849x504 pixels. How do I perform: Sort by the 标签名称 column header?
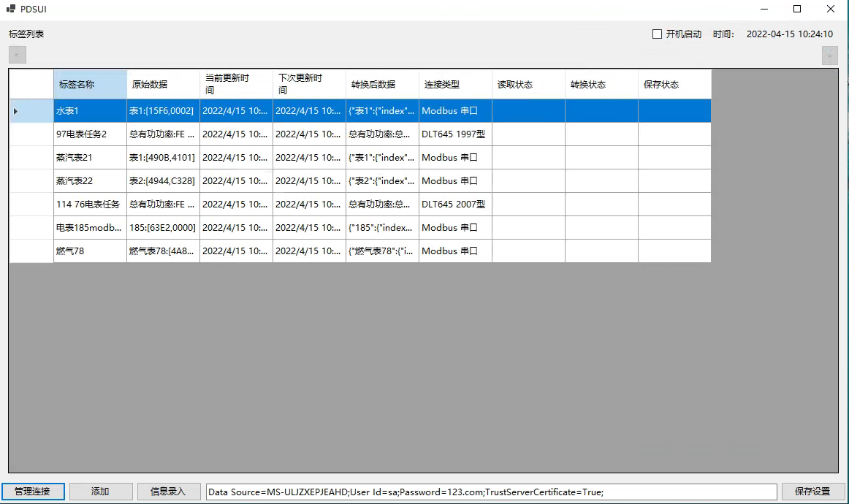(90, 85)
